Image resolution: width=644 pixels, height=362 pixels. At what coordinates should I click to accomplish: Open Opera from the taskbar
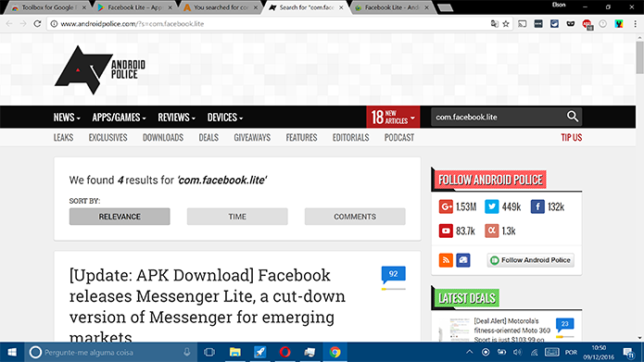coord(285,352)
